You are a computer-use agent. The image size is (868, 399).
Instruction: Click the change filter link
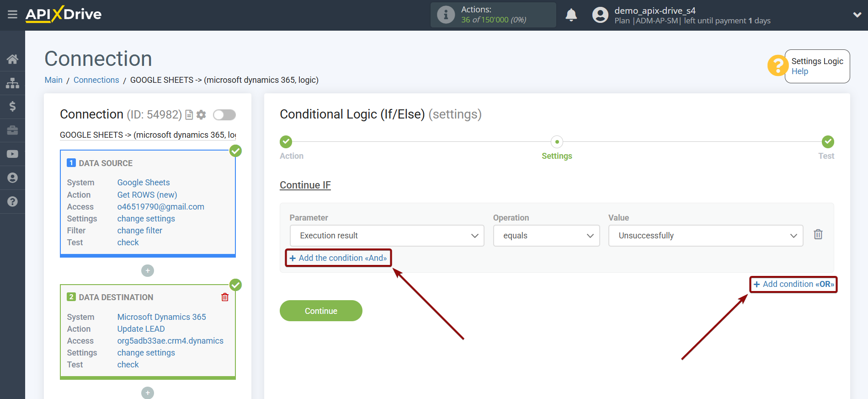(140, 231)
